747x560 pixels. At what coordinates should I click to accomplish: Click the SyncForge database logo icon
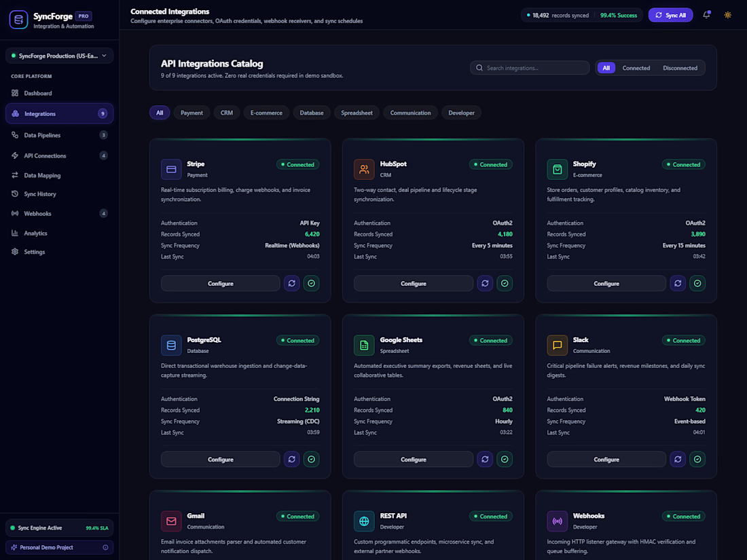(18, 20)
